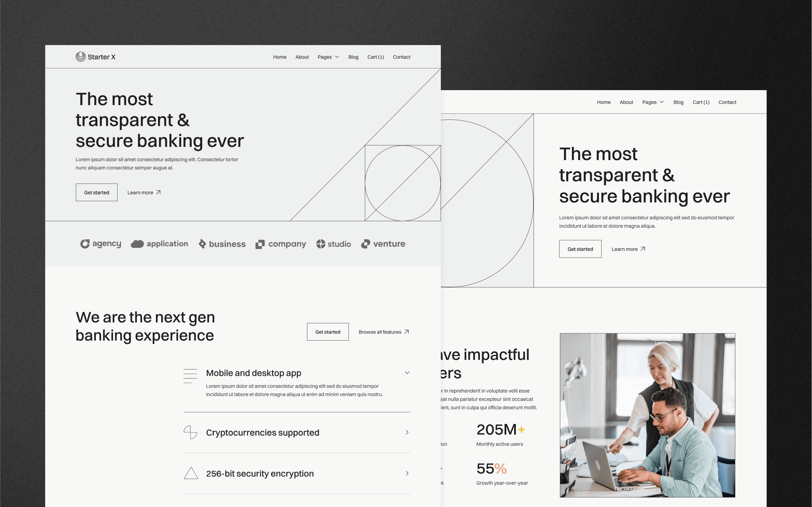
Task: Click the venture icon in the brand strip
Action: click(364, 244)
